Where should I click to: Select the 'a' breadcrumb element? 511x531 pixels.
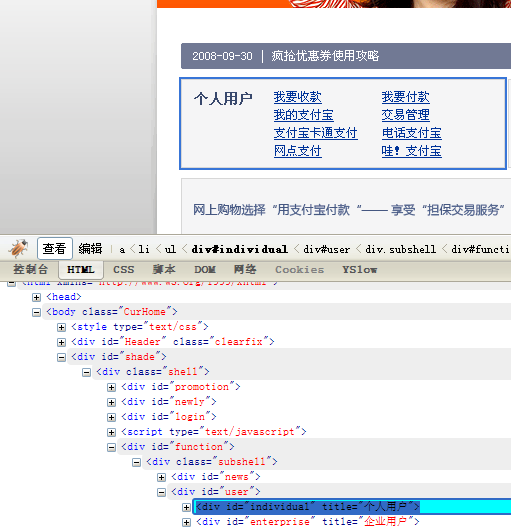(x=122, y=250)
